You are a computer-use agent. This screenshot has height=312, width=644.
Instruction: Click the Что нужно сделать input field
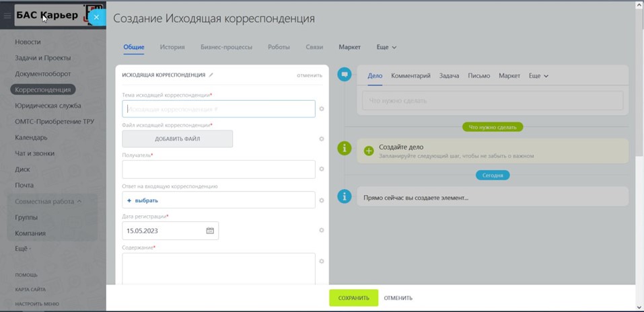pyautogui.click(x=492, y=101)
